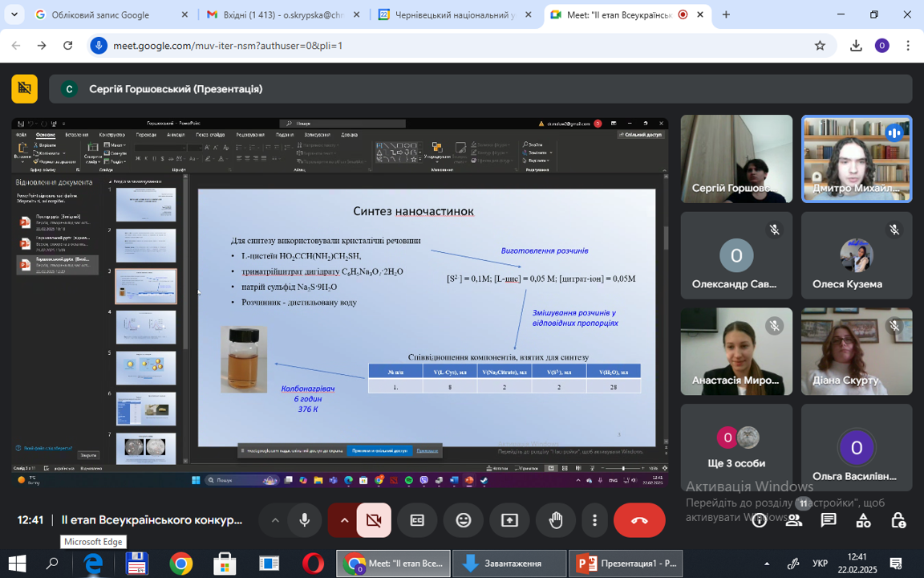Switch to the Gmail Вхідні tab

tap(283, 14)
